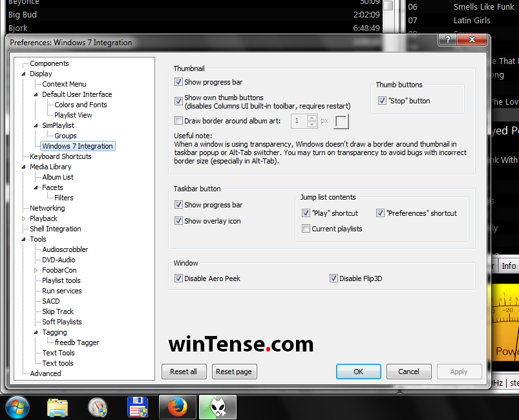Enable Current playlists in jump list
This screenshot has width=519, height=420.
click(306, 228)
